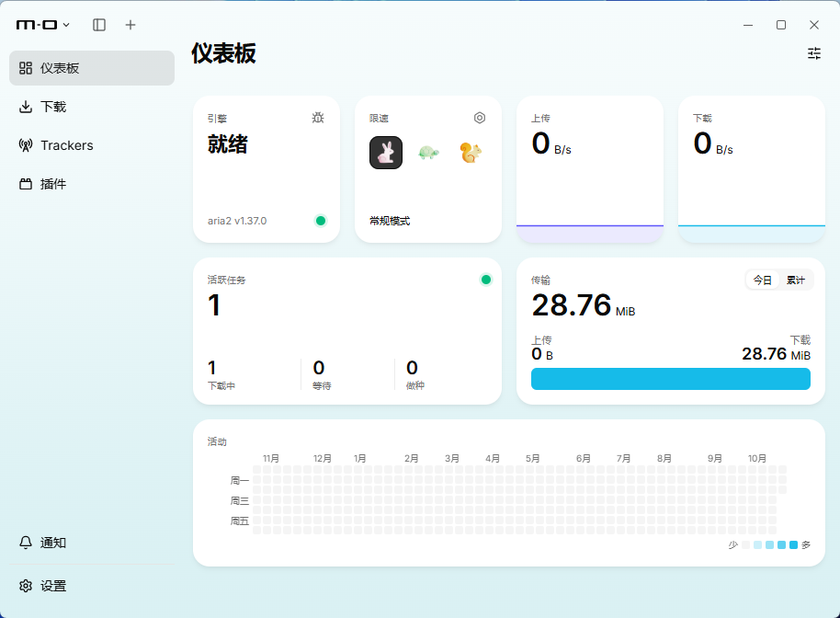Toggle the sidebar panel icon
Screen dimensions: 840x618
(99, 25)
